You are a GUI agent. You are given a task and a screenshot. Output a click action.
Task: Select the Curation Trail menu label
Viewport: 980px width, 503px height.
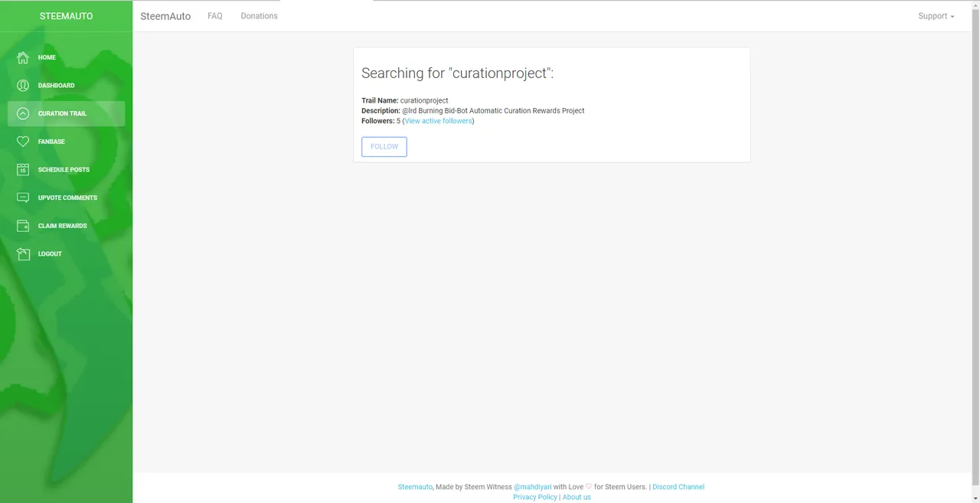[62, 113]
